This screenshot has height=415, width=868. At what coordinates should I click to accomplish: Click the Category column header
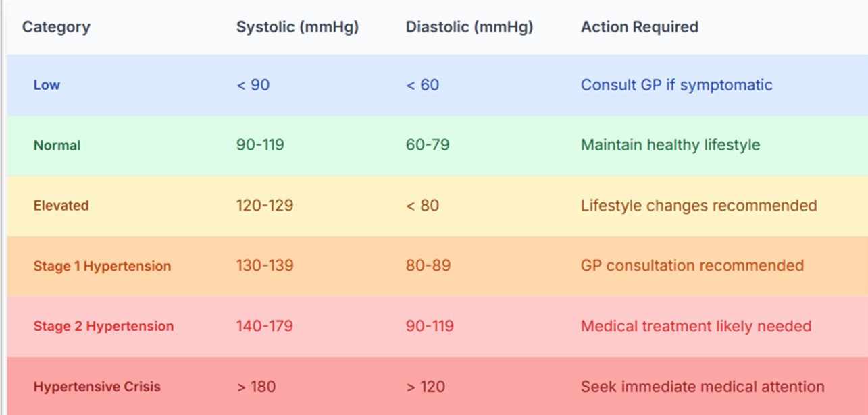click(56, 27)
